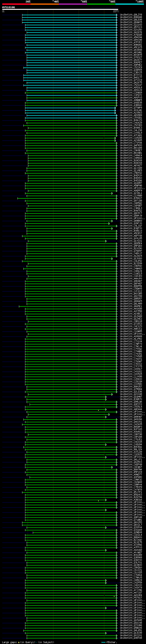Click hit label UniRef100_Q84WI5

(131, 22)
